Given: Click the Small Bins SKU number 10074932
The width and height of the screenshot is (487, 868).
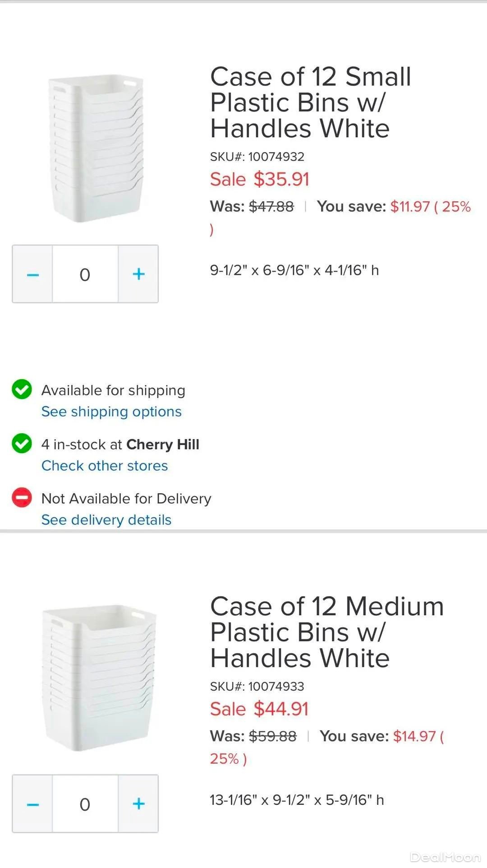Looking at the screenshot, I should coord(276,157).
